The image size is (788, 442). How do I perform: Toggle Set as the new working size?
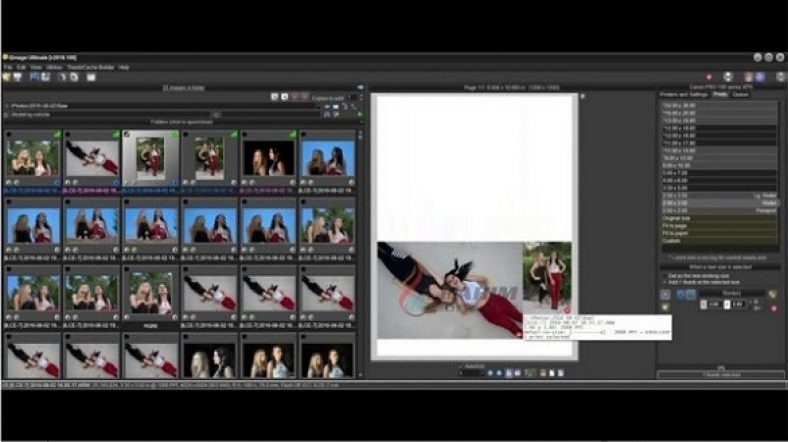(x=664, y=276)
